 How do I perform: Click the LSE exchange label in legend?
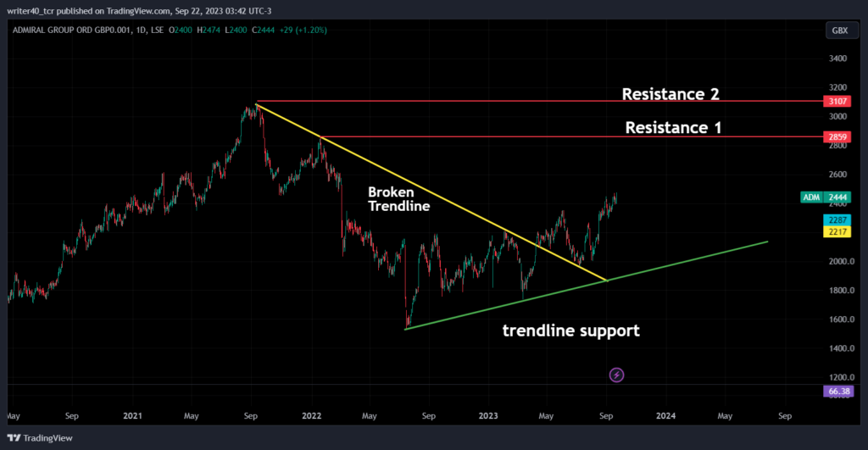click(x=157, y=30)
